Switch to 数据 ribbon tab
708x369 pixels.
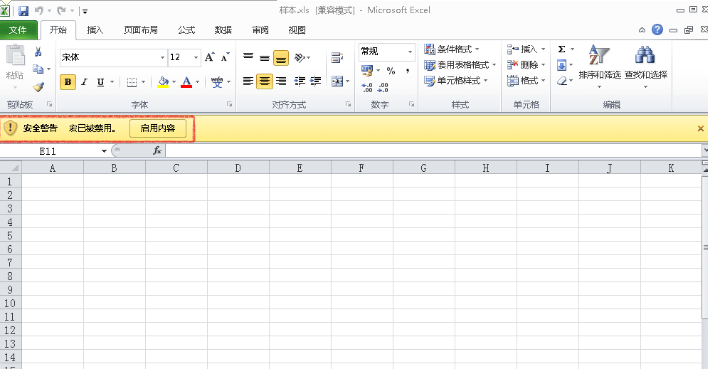pyautogui.click(x=223, y=30)
